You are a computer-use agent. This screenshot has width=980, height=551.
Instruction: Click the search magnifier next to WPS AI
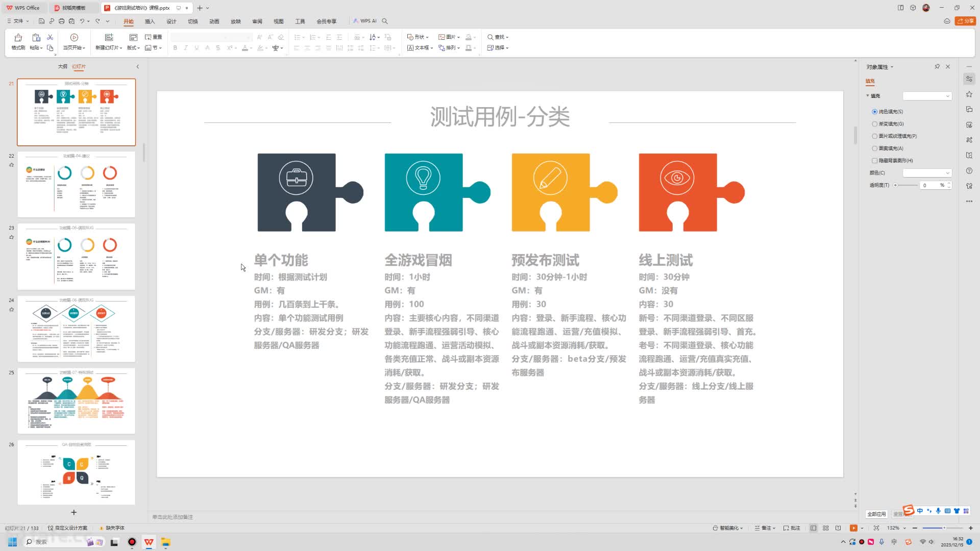pos(385,21)
